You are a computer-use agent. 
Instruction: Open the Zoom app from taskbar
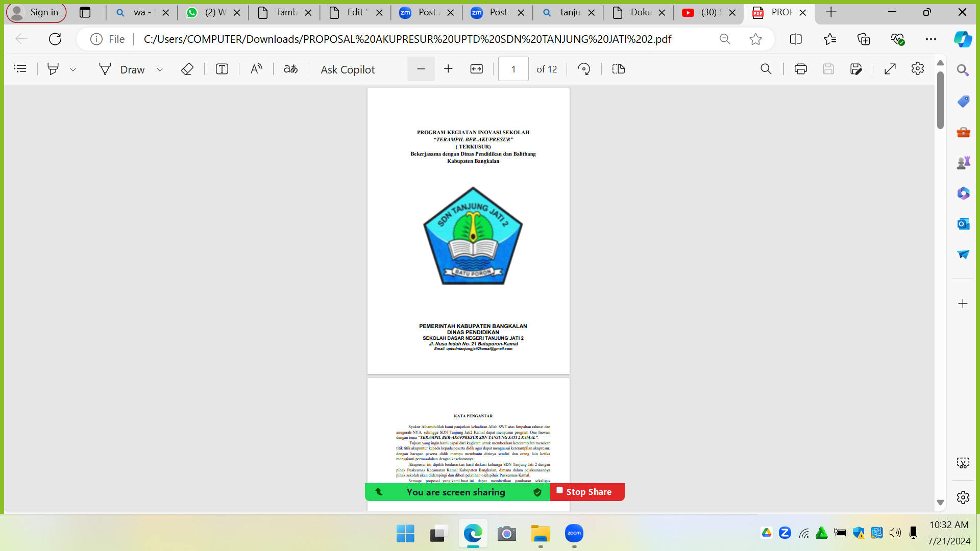pos(574,534)
